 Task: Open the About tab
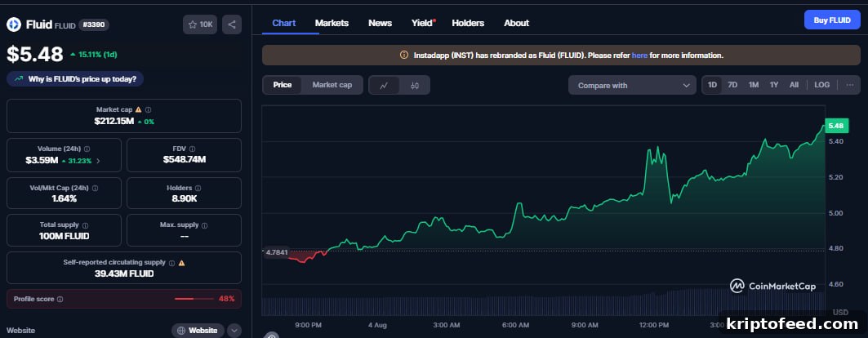point(517,23)
